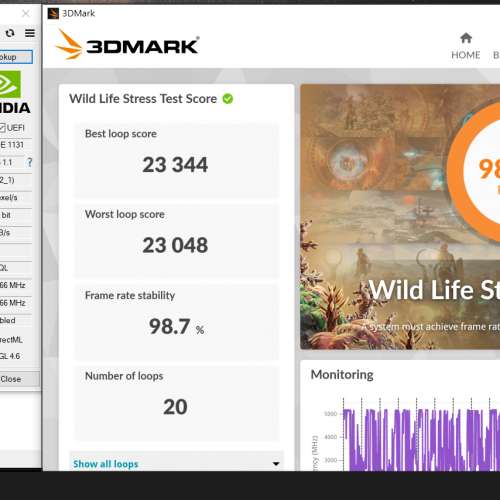
Task: Click the home icon in 3DMark header
Action: pyautogui.click(x=466, y=38)
